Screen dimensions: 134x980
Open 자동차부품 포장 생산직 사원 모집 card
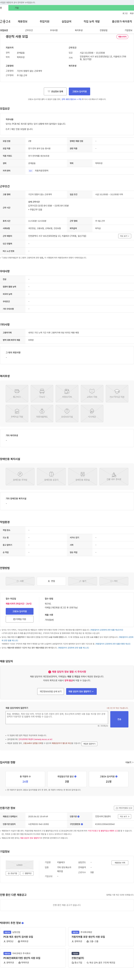101,937
